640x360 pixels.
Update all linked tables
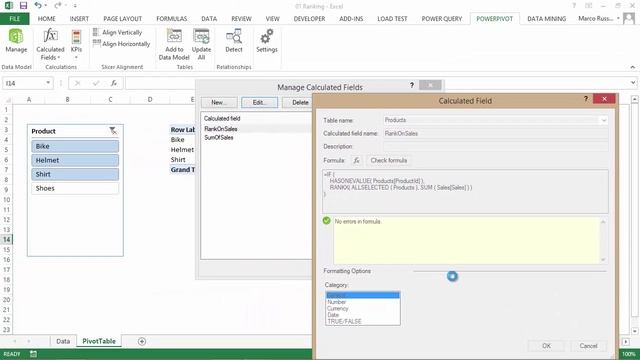(x=201, y=44)
